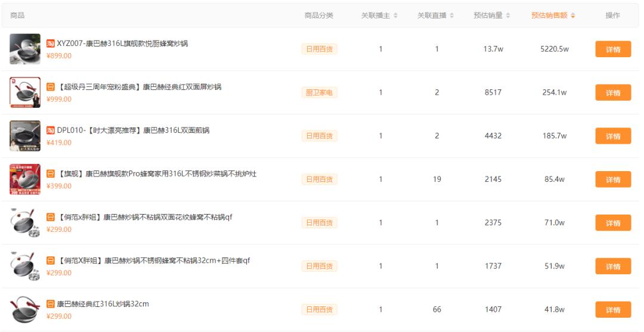
Task: Click 操作 column header
Action: pyautogui.click(x=613, y=15)
